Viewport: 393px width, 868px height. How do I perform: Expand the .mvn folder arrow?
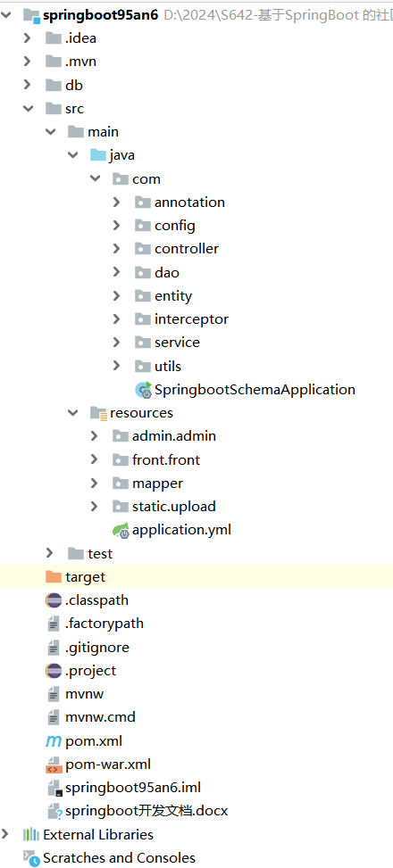[x=27, y=62]
